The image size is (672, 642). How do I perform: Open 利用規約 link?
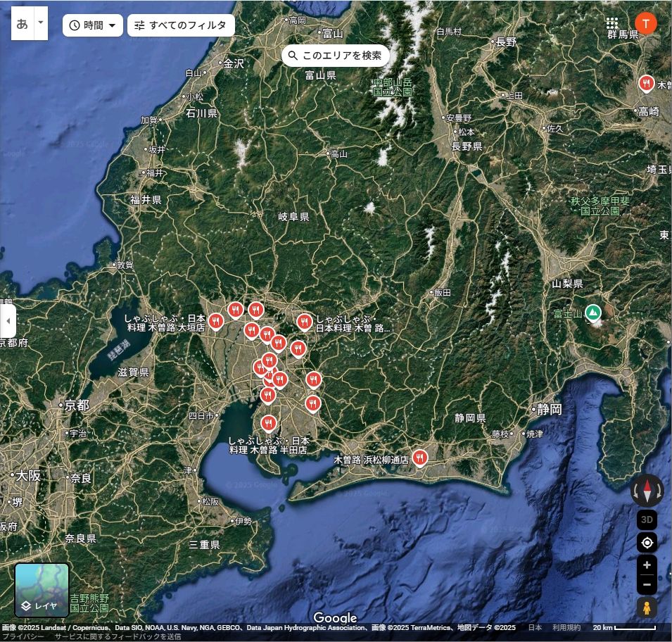coord(566,628)
